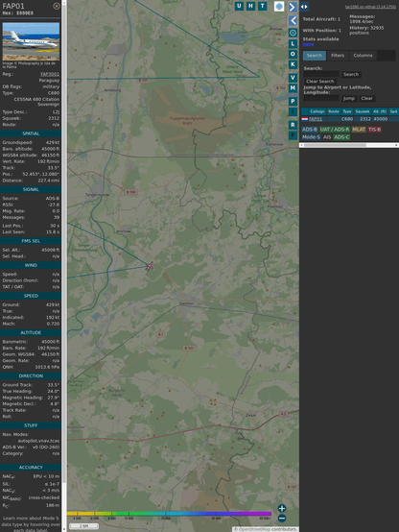Viewport: 399px width, 532px height.
Task: Toggle the T map button
Action: pos(263,6)
